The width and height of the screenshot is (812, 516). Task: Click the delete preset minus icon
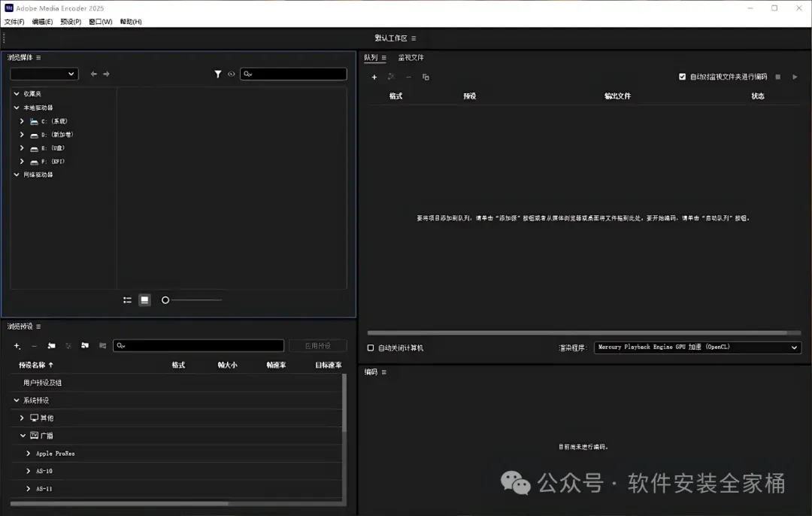tap(34, 345)
